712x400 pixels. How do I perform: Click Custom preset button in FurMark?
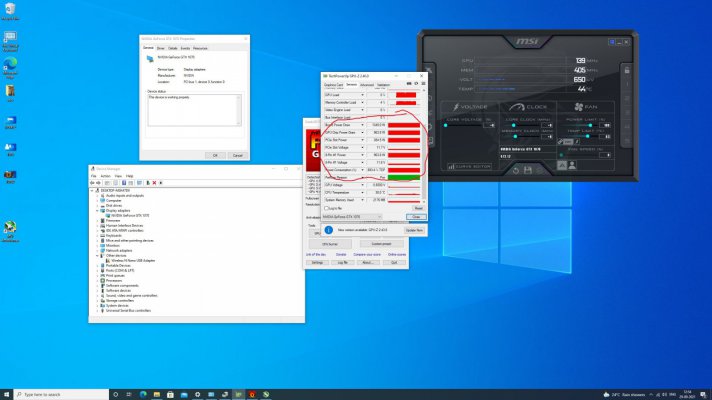pyautogui.click(x=381, y=244)
